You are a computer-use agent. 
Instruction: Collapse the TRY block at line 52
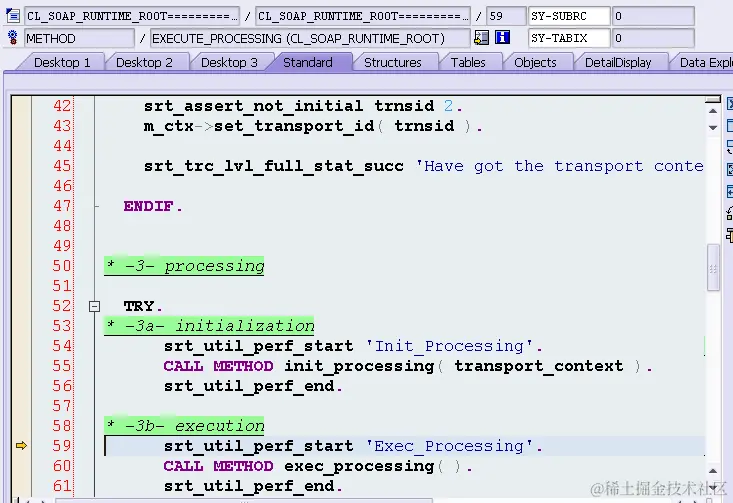point(94,306)
